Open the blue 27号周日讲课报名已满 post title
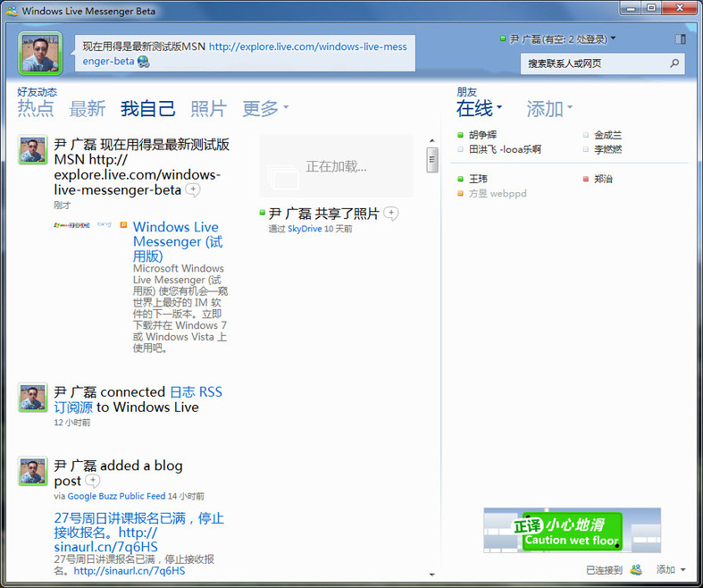Viewport: 703px width, 588px height. click(x=139, y=533)
